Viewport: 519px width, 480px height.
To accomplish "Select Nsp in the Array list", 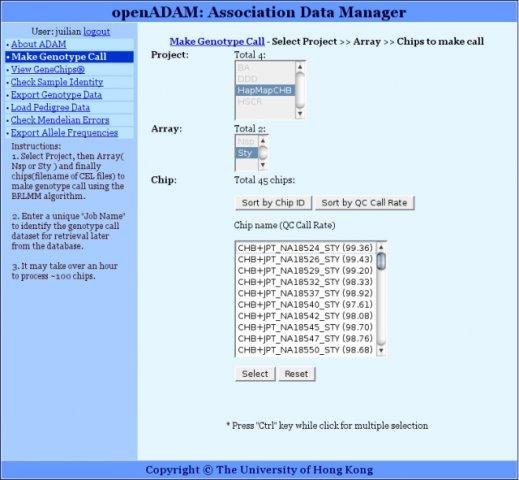I will (247, 141).
